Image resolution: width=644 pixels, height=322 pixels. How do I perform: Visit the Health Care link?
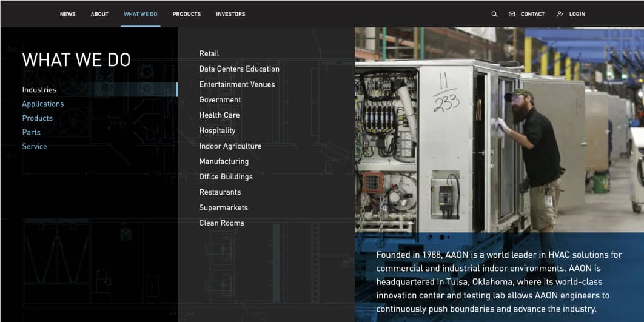220,115
